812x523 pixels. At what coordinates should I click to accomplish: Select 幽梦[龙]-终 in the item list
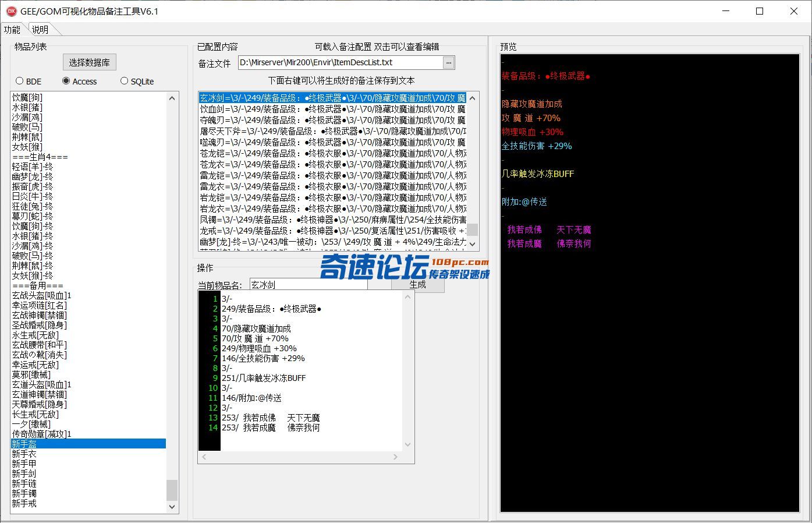[88, 176]
